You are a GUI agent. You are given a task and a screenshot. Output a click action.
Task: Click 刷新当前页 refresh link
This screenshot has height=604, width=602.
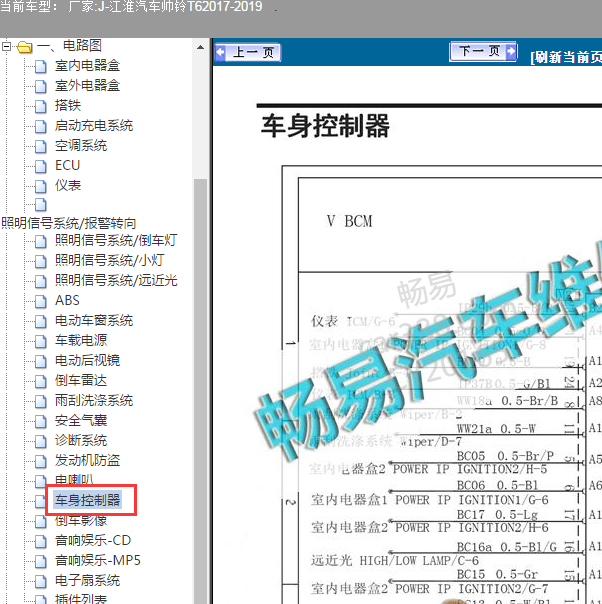click(566, 57)
